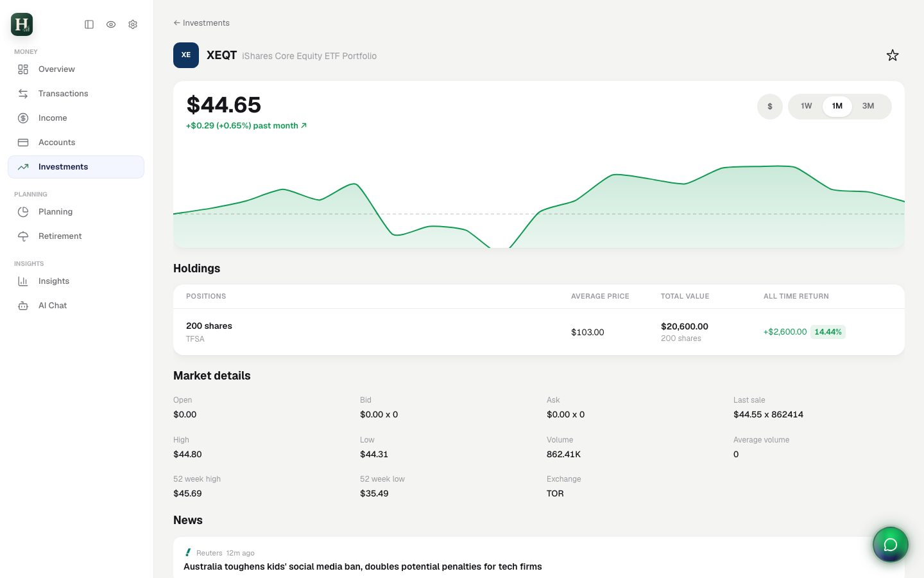924x578 pixels.
Task: Open Transactions in the sidebar
Action: click(x=76, y=94)
